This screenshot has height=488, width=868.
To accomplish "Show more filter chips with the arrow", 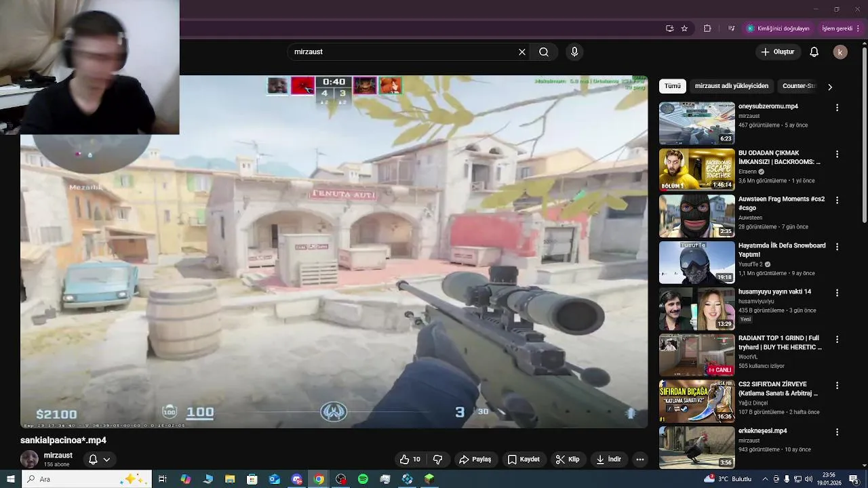I will tap(829, 87).
